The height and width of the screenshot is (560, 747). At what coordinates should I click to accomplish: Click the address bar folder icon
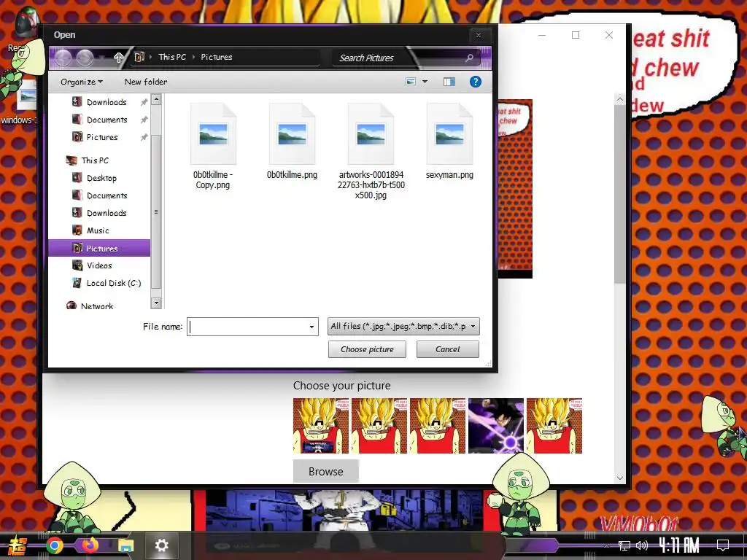(139, 57)
